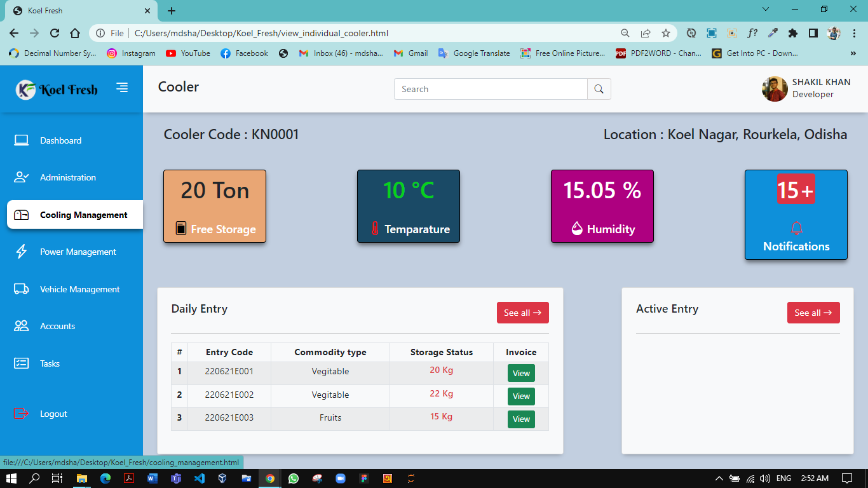Open the 15+ Notifications card
Image resolution: width=868 pixels, height=488 pixels.
796,215
